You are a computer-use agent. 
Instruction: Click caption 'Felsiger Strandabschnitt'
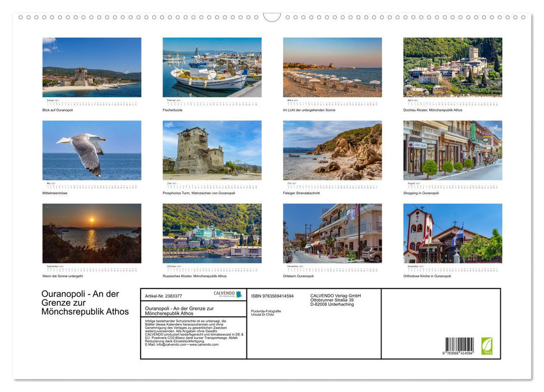pos(301,193)
